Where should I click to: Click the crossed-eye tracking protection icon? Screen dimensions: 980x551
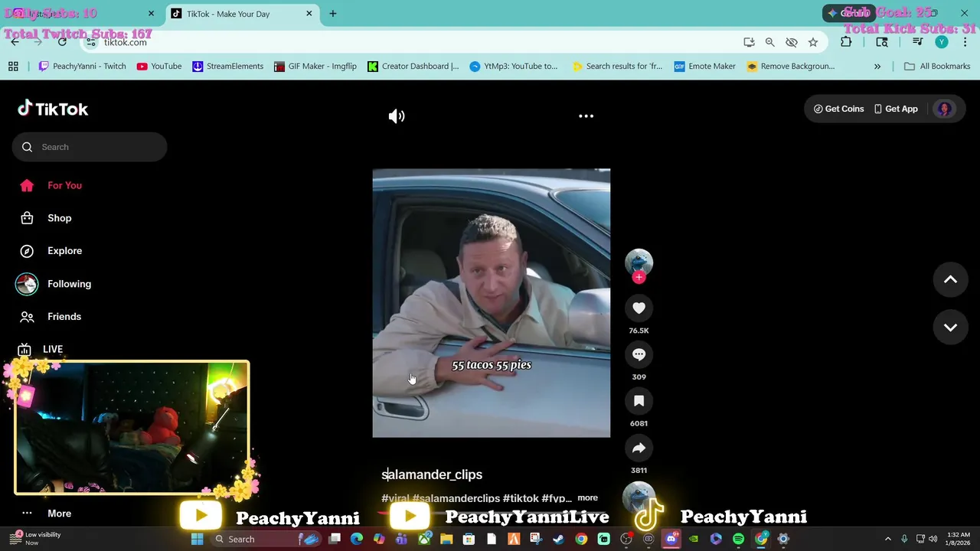tap(792, 42)
